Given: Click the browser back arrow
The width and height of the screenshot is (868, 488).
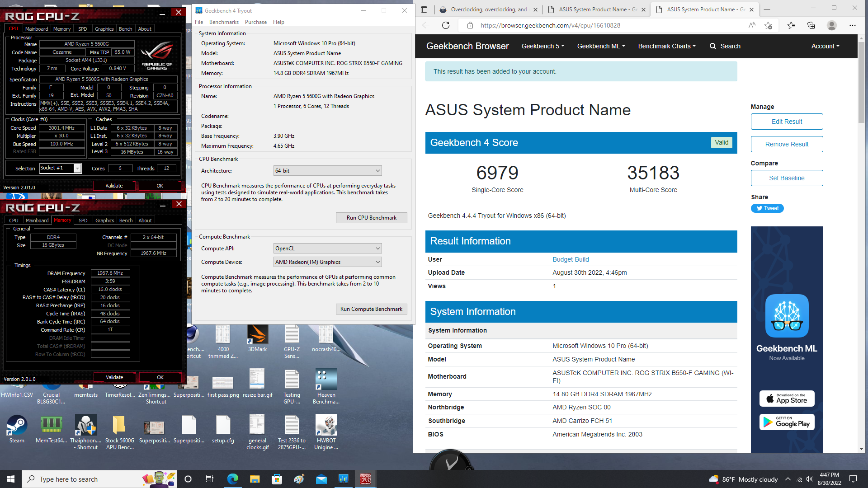Looking at the screenshot, I should (x=425, y=25).
